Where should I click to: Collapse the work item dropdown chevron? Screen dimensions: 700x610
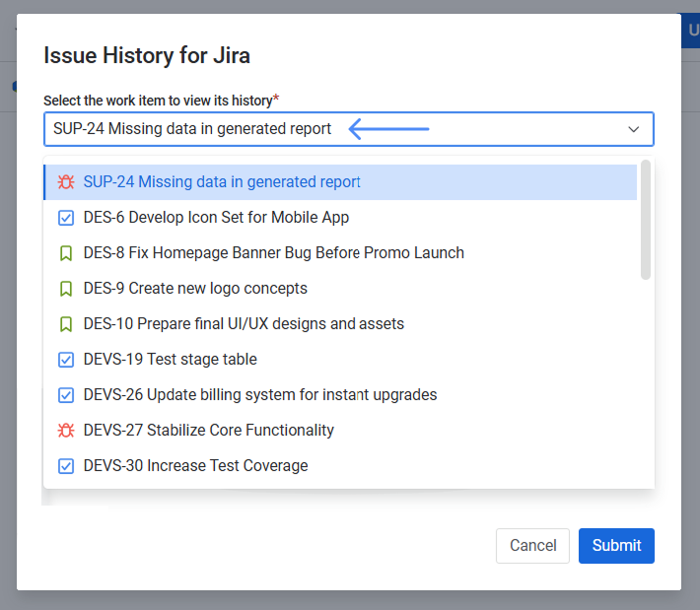(633, 129)
